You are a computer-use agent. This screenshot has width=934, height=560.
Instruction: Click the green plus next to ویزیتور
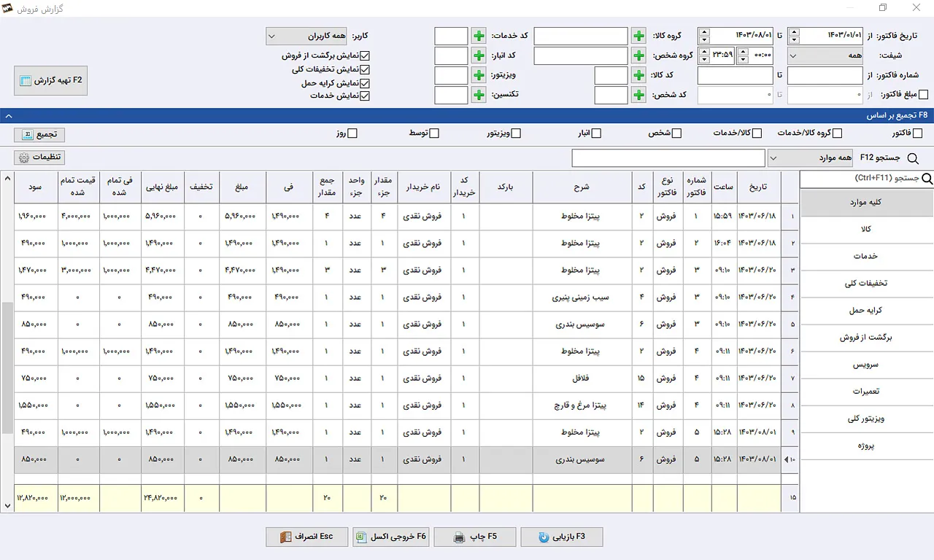478,75
